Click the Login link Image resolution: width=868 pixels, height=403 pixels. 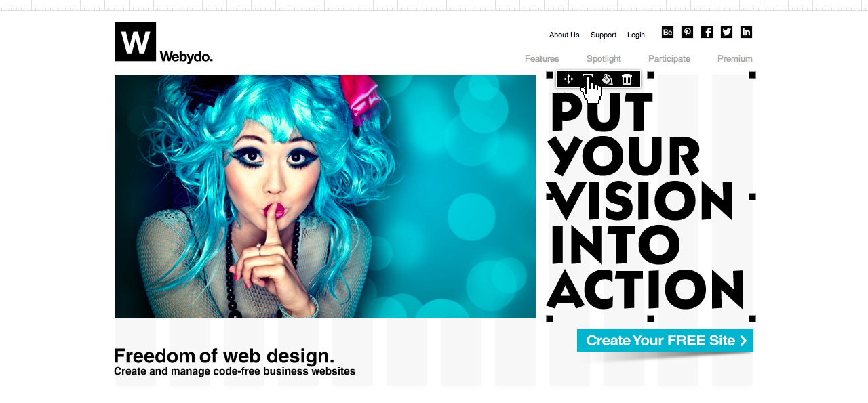636,35
